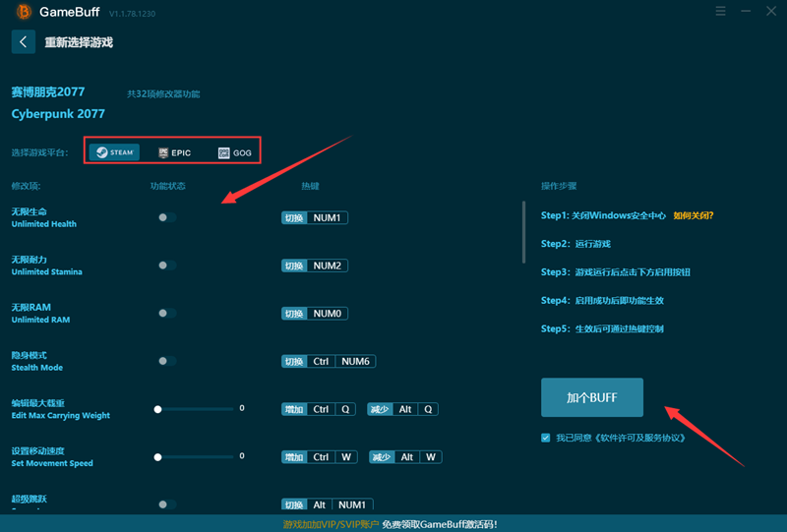Click the Set Movement Speed slider
787x532 pixels.
click(x=195, y=456)
